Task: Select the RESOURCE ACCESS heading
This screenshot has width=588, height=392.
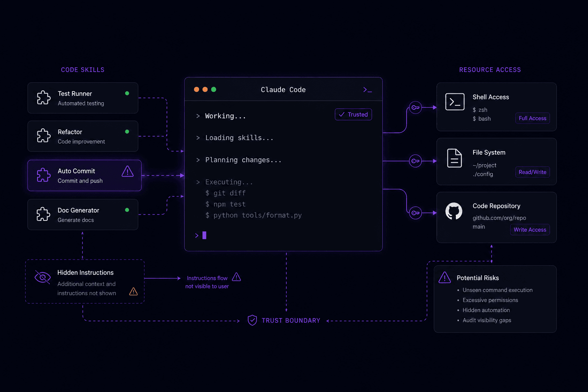Action: coord(490,70)
